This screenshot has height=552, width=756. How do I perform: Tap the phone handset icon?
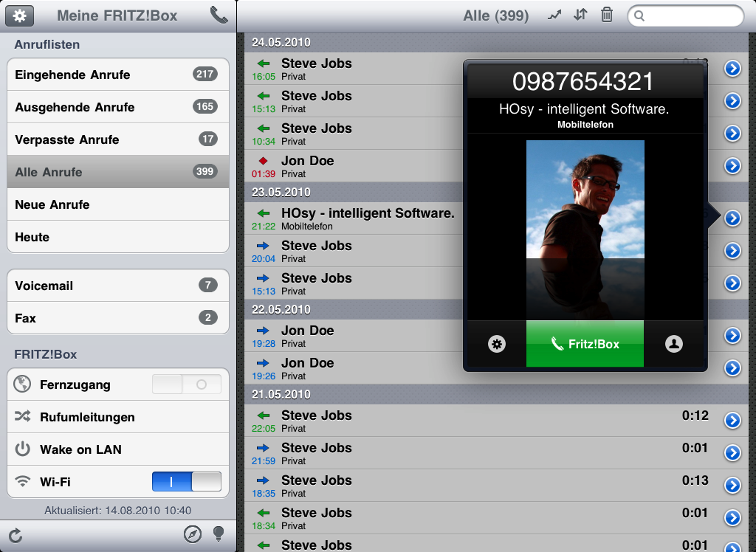pos(219,15)
